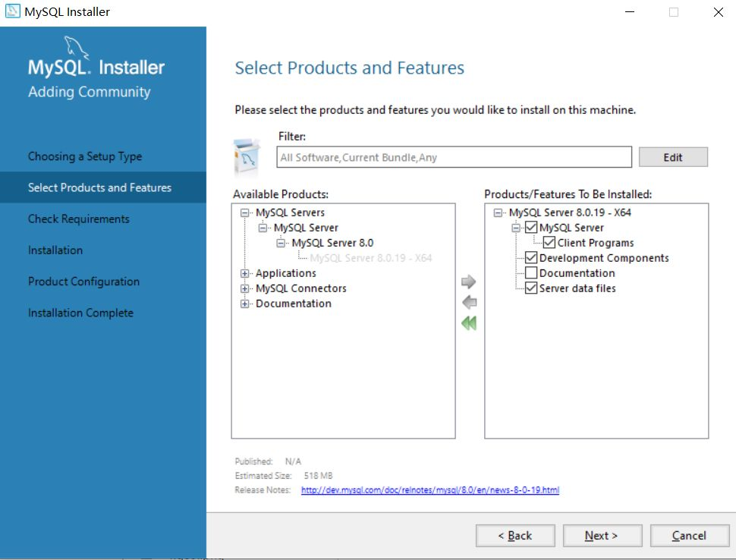The width and height of the screenshot is (736, 560).
Task: Click the Next button
Action: click(x=602, y=536)
